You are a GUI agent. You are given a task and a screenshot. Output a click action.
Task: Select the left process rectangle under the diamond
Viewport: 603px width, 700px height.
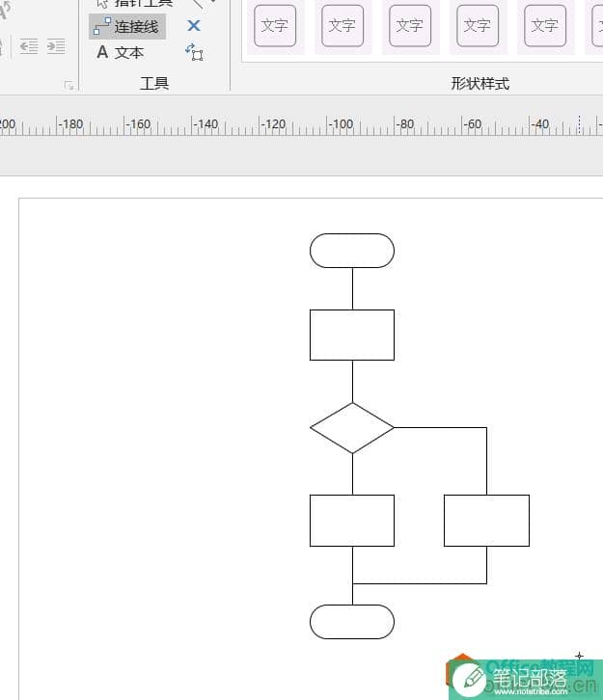click(352, 521)
